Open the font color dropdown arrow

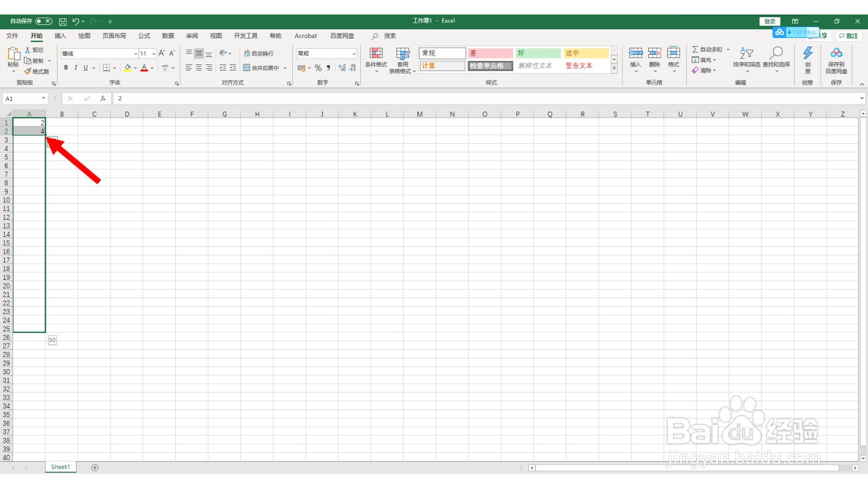(152, 68)
